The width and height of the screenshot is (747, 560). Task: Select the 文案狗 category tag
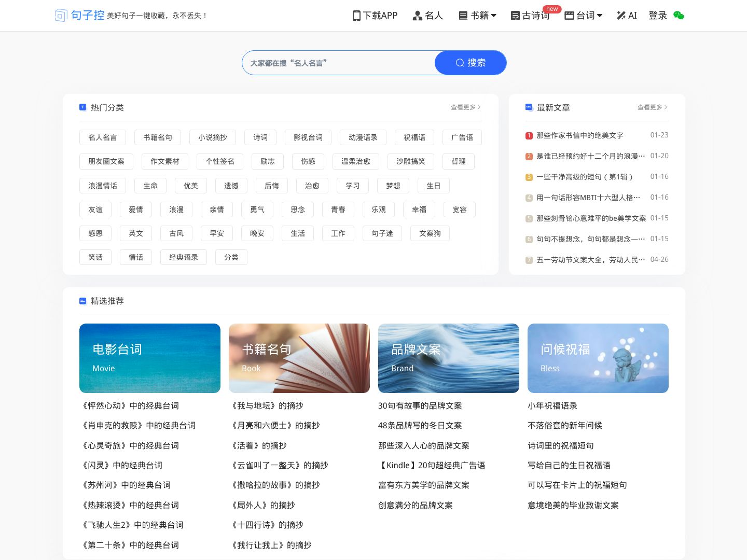[x=430, y=233]
